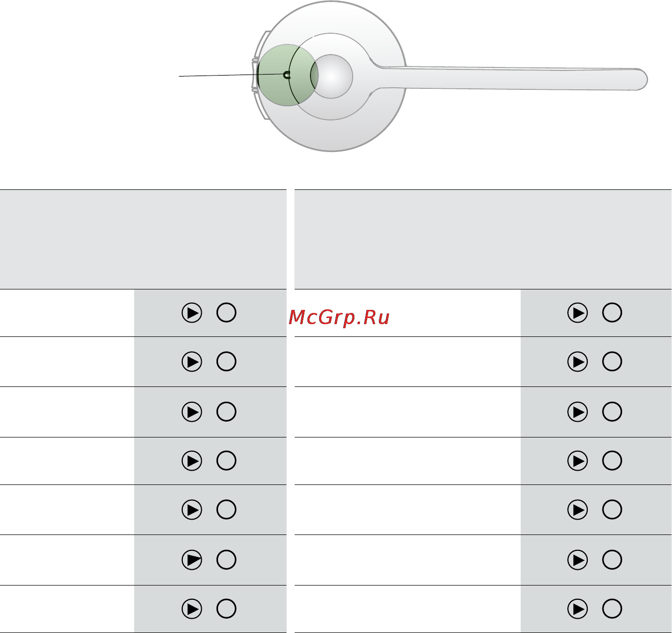Click the play icon in left table's first row
Image resolution: width=672 pixels, height=633 pixels.
(x=192, y=313)
